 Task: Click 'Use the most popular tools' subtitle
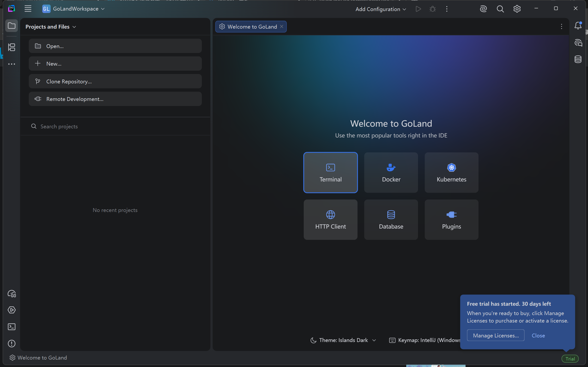(391, 136)
